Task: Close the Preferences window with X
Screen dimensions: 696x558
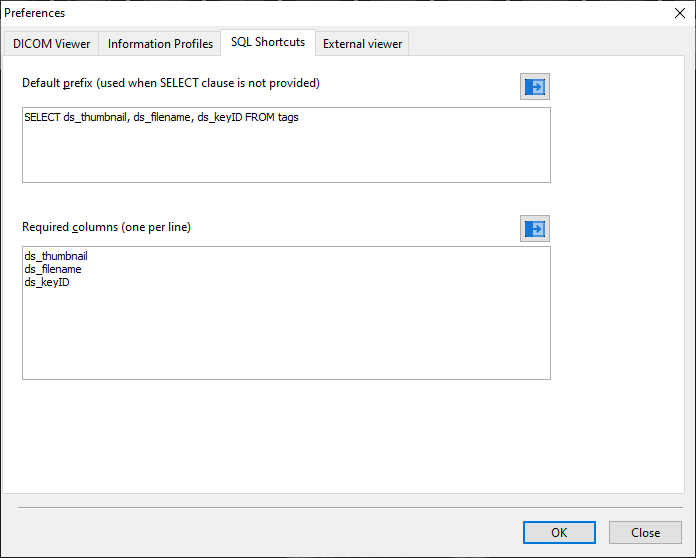Action: point(680,13)
